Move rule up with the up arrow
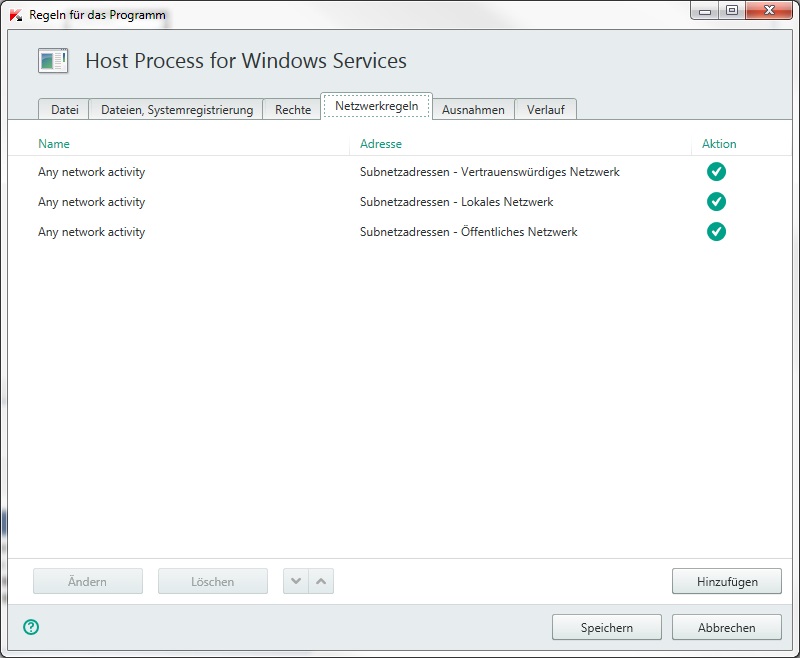Viewport: 800px width, 658px height. [321, 581]
